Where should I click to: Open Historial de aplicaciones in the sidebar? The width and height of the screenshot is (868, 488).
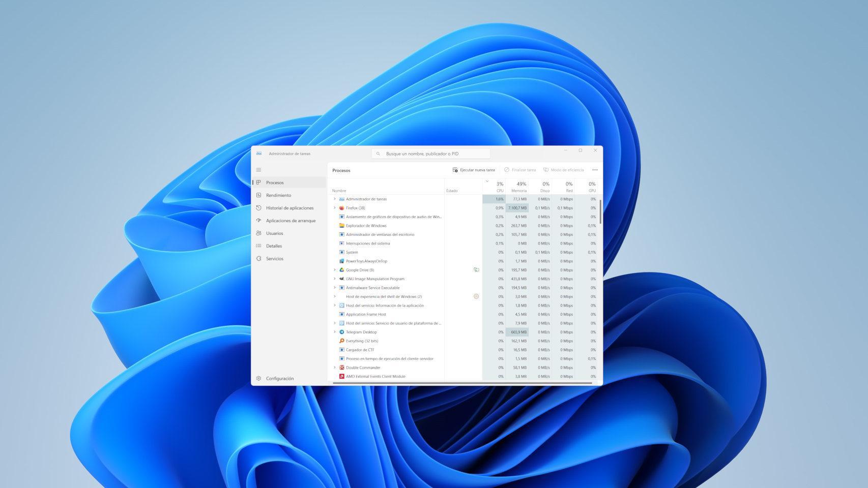click(x=290, y=208)
